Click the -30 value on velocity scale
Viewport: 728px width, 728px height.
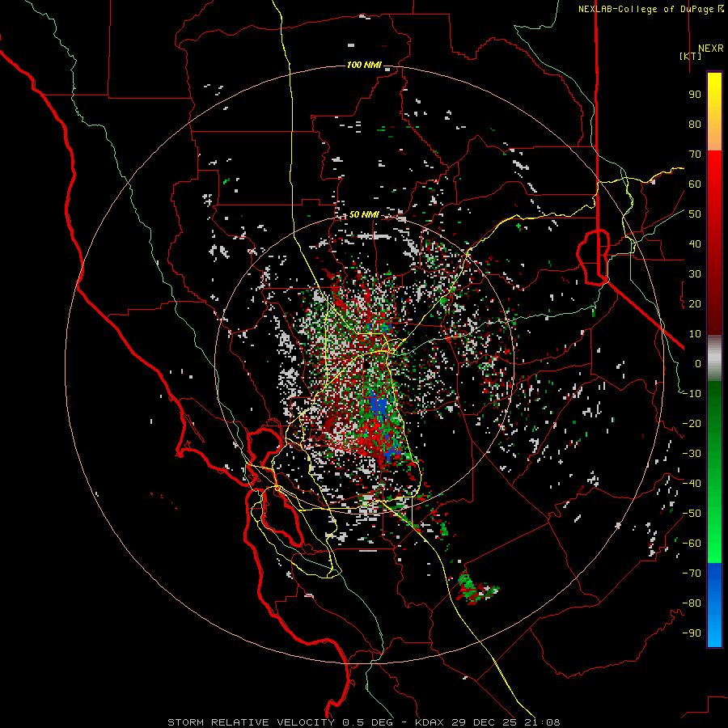[692, 454]
